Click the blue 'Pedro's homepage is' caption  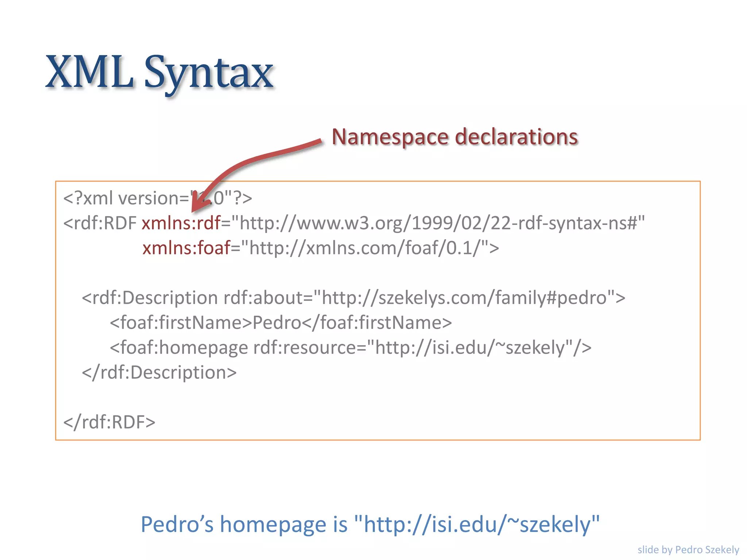pos(370,525)
